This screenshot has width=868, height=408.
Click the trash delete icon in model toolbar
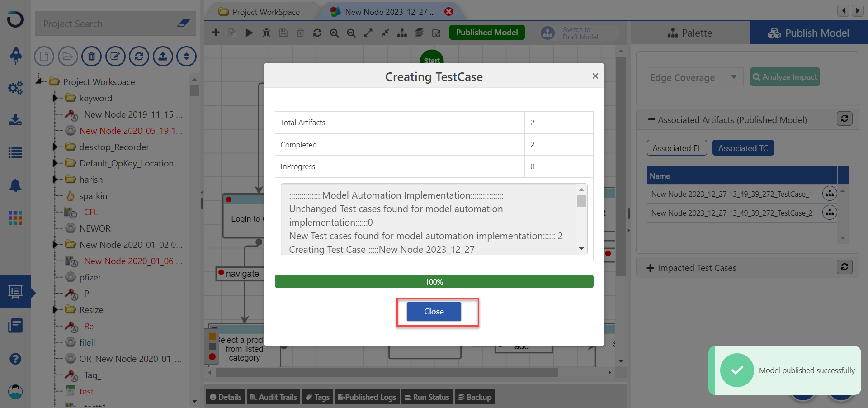click(300, 33)
